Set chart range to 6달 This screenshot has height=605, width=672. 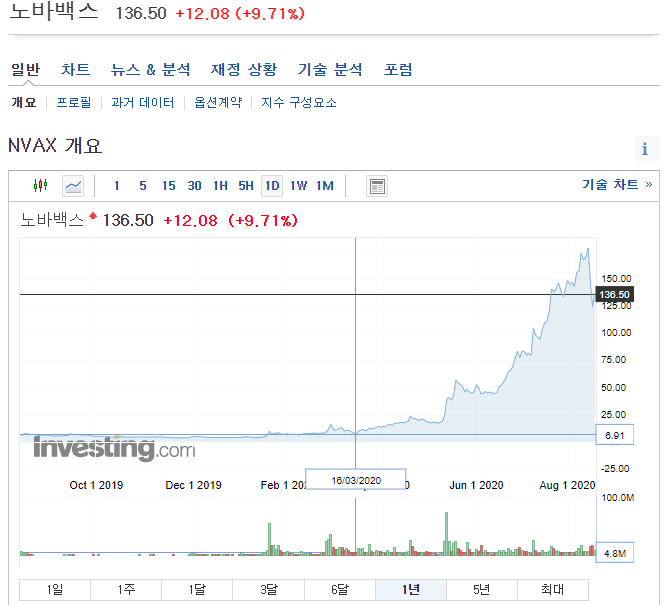[x=340, y=590]
